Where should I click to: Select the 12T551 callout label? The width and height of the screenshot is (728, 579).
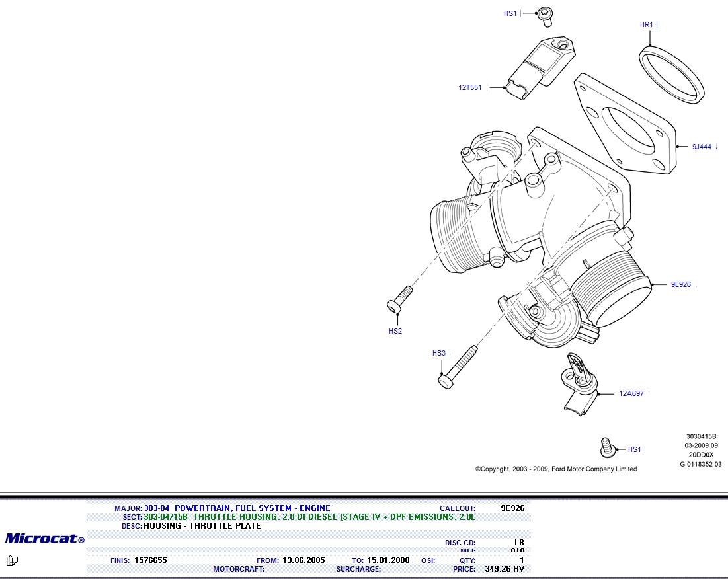(x=470, y=87)
